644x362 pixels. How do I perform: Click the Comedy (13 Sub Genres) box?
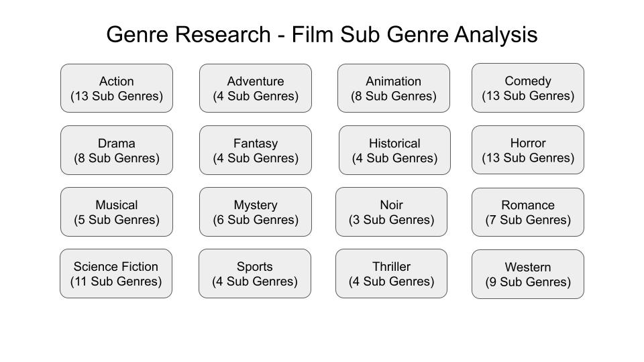click(x=528, y=88)
